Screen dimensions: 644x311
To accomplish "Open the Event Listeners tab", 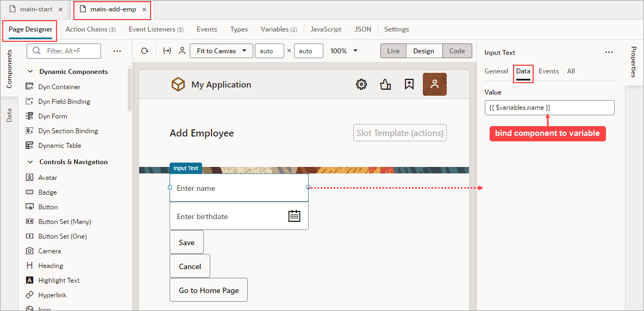I will click(156, 29).
